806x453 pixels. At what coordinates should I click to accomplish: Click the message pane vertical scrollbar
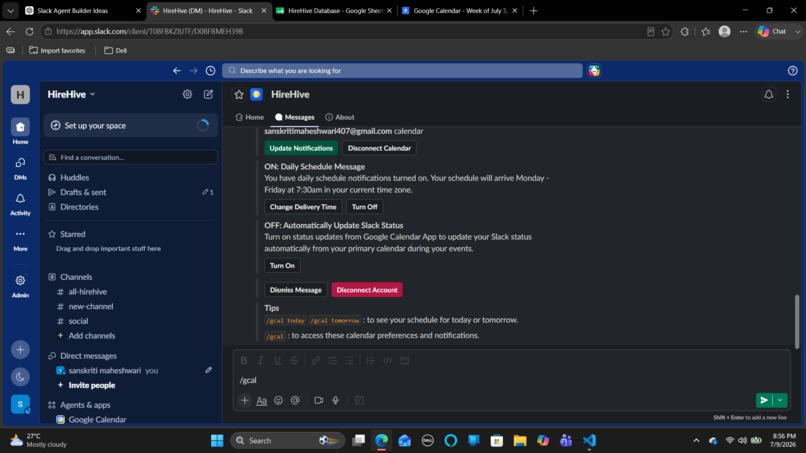click(797, 321)
